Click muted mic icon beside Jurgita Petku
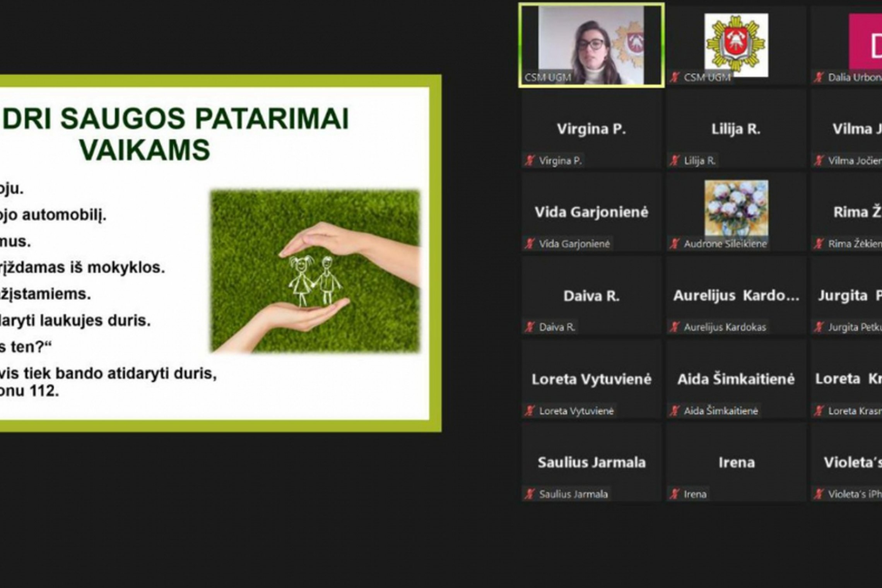 [x=819, y=327]
